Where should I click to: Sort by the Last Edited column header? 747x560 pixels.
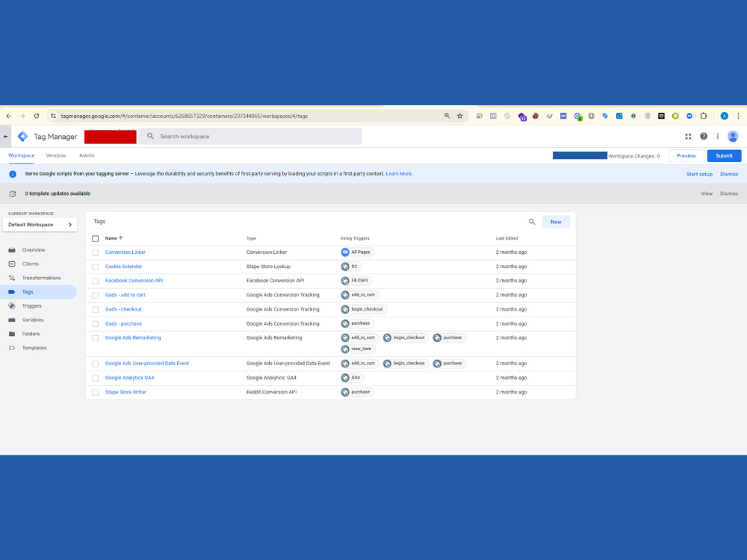point(506,238)
